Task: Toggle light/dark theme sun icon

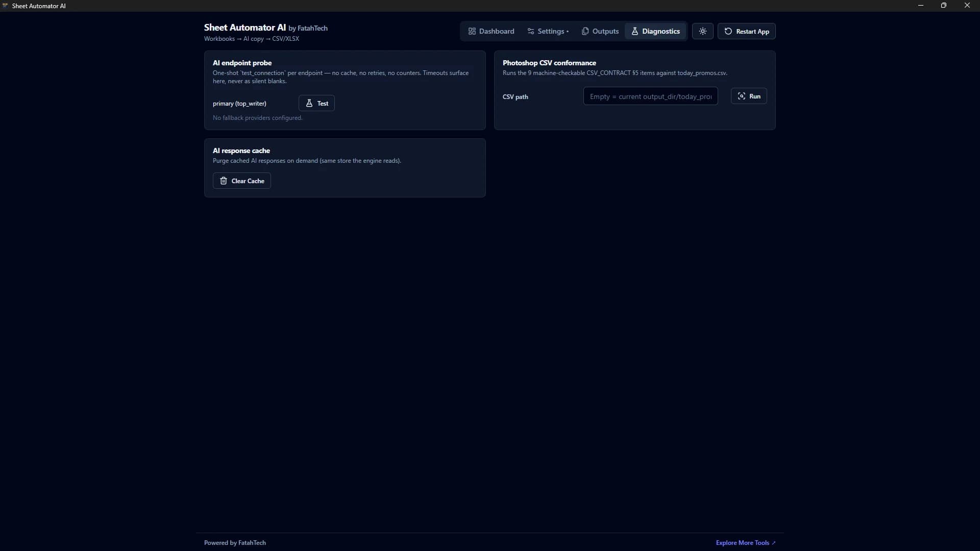Action: pos(703,31)
